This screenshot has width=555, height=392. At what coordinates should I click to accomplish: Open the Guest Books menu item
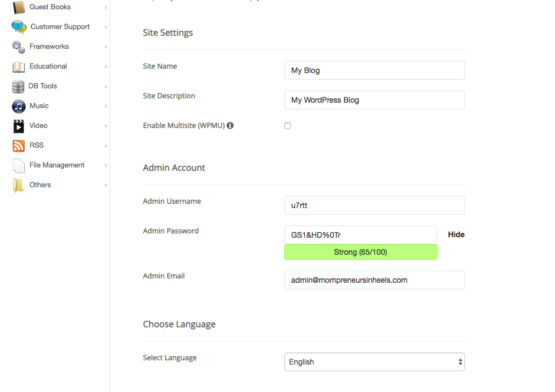(x=50, y=7)
